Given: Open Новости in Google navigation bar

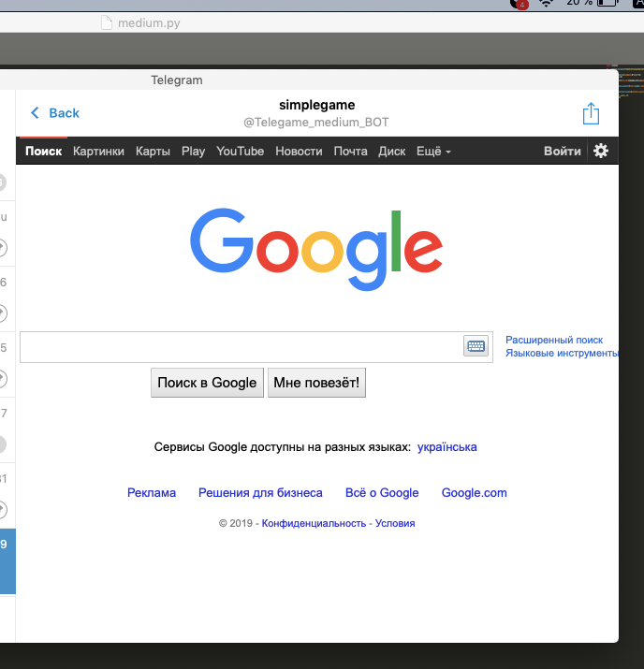Looking at the screenshot, I should (299, 151).
